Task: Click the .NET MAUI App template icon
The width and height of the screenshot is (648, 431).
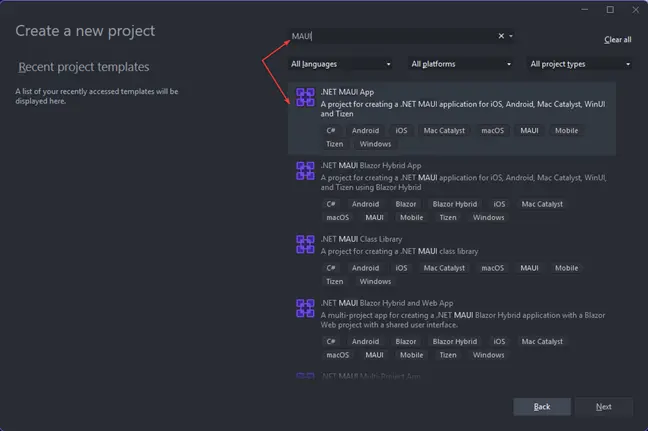Action: pyautogui.click(x=305, y=97)
